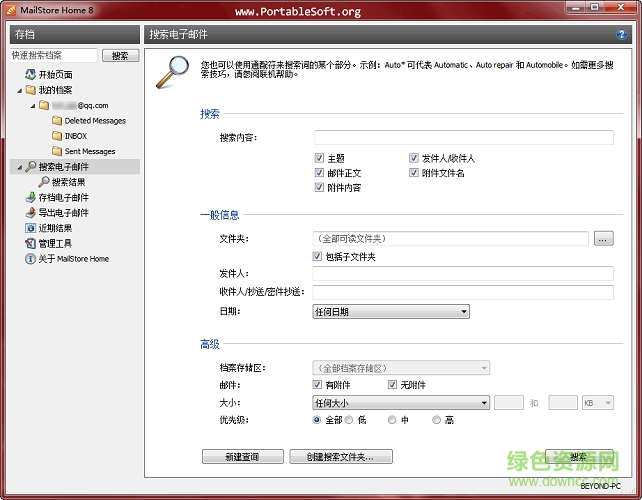Click the 近期结果 recent results icon

(x=30, y=228)
